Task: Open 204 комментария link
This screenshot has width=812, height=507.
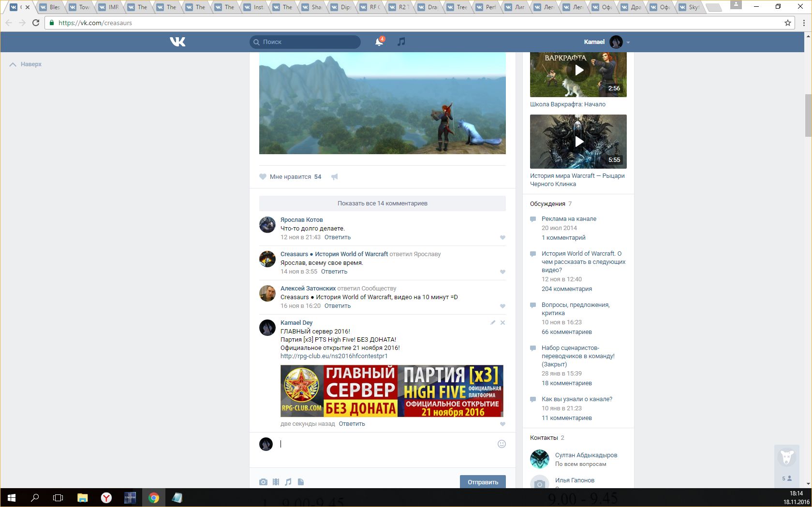Action: (567, 289)
